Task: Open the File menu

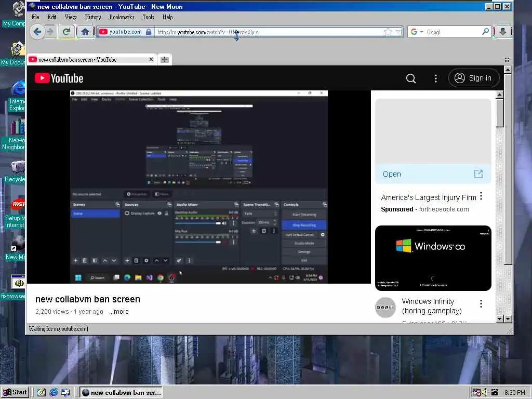Action: (x=35, y=17)
